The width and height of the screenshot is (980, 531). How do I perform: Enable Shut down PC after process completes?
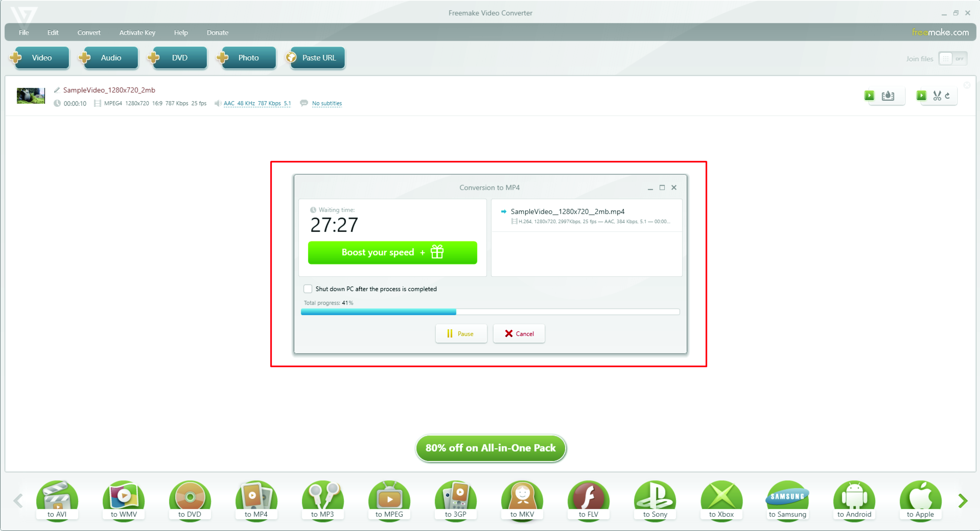(308, 289)
